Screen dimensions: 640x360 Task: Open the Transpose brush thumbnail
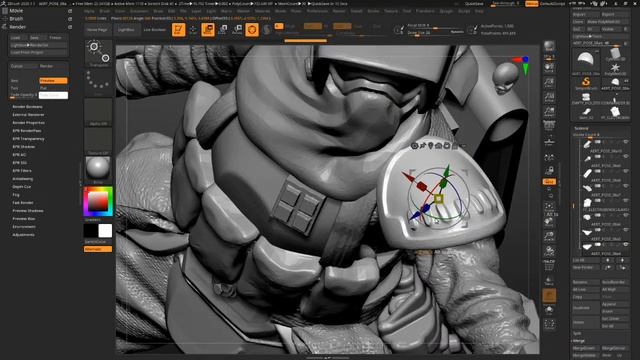pos(98,53)
